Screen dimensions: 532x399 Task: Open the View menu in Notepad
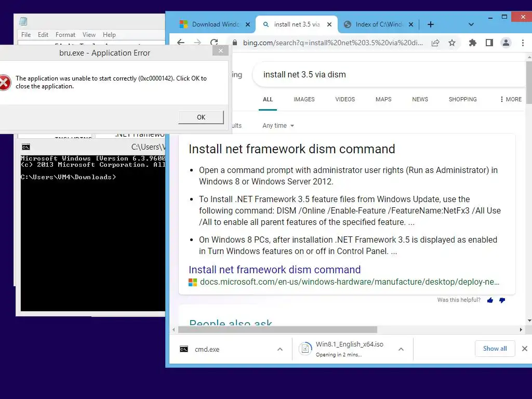point(89,35)
